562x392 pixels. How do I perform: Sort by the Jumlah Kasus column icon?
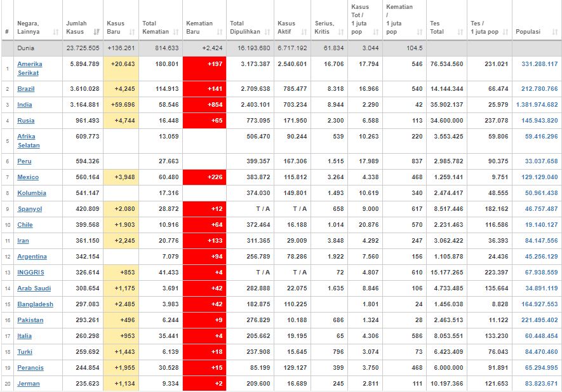click(97, 32)
